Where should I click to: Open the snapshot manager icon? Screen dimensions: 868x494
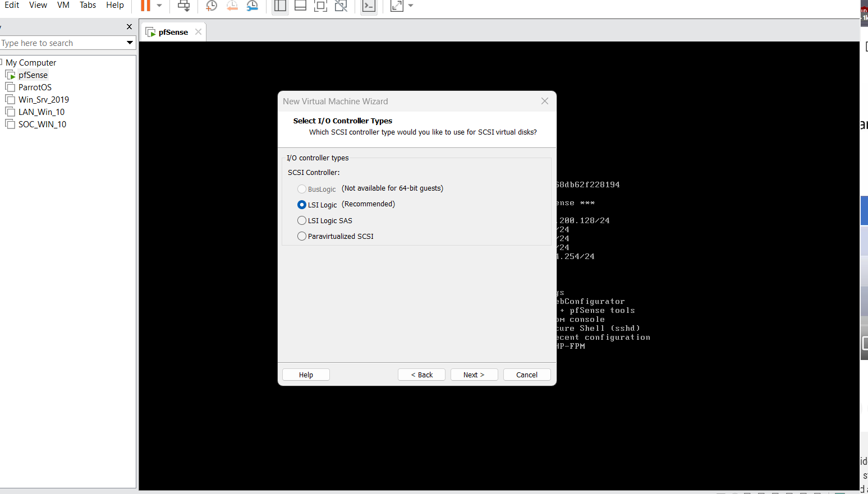coord(252,6)
